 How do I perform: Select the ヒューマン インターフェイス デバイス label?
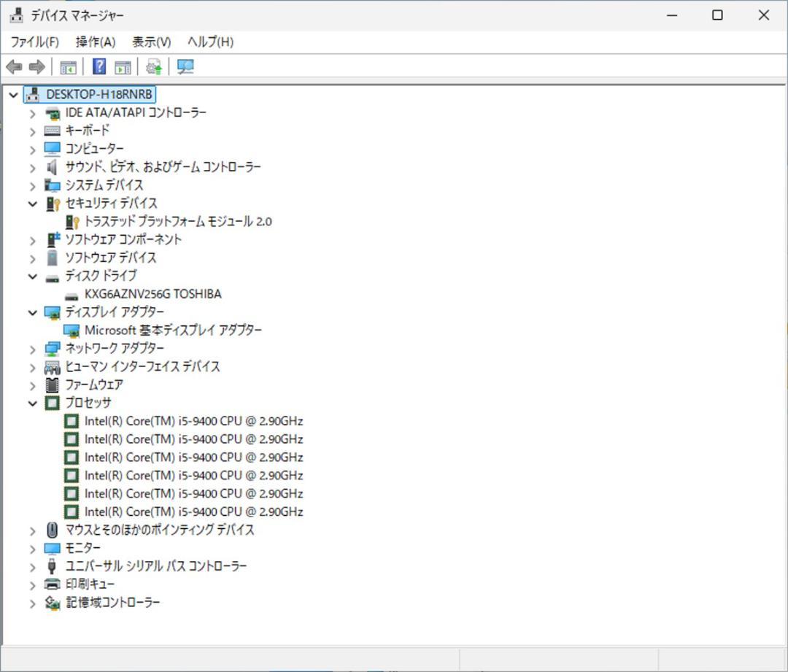[x=143, y=366]
